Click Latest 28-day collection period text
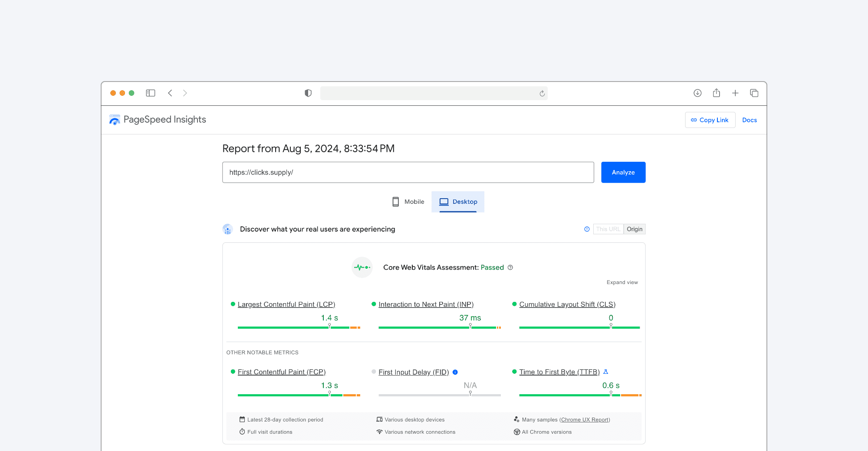The height and width of the screenshot is (451, 868). pos(285,420)
